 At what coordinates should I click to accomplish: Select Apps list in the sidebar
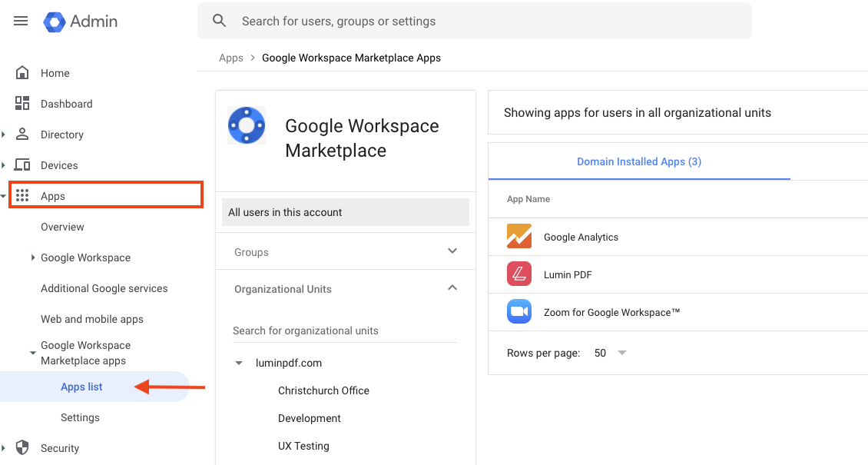tap(81, 387)
